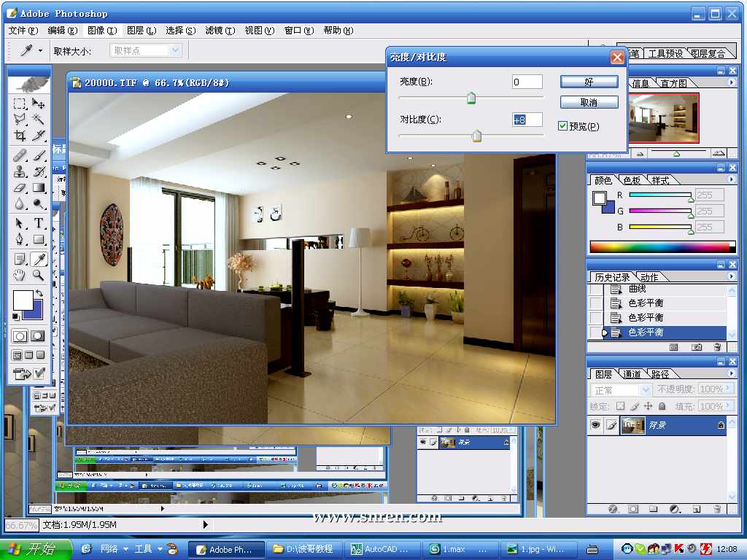Adjust the contrast 对比度 slider handle
This screenshot has height=560, width=747.
click(476, 136)
